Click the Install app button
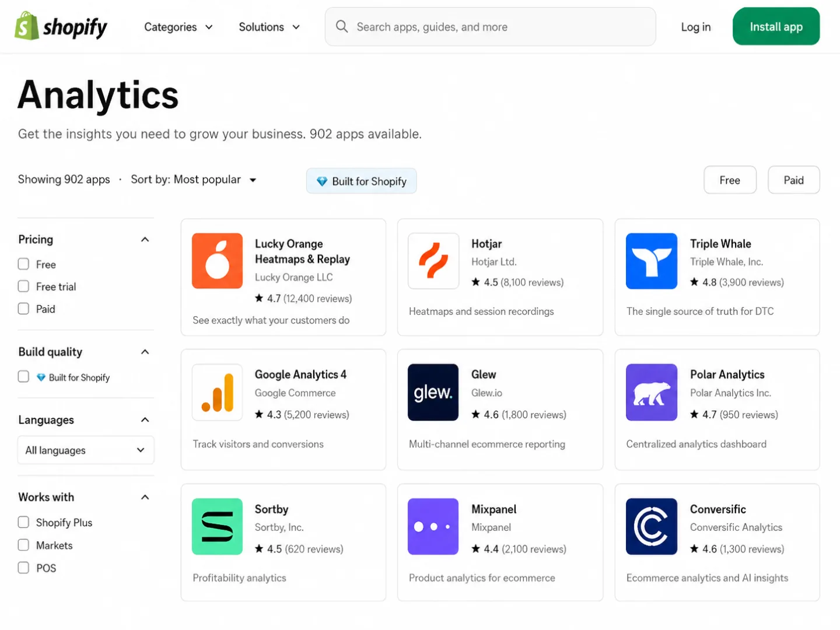This screenshot has height=630, width=840. 776,26
